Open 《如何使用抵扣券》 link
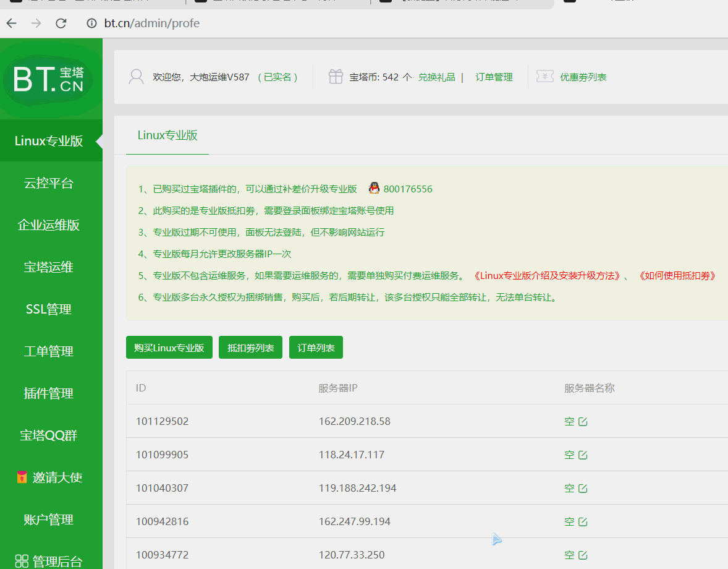The height and width of the screenshot is (569, 728). [x=677, y=276]
